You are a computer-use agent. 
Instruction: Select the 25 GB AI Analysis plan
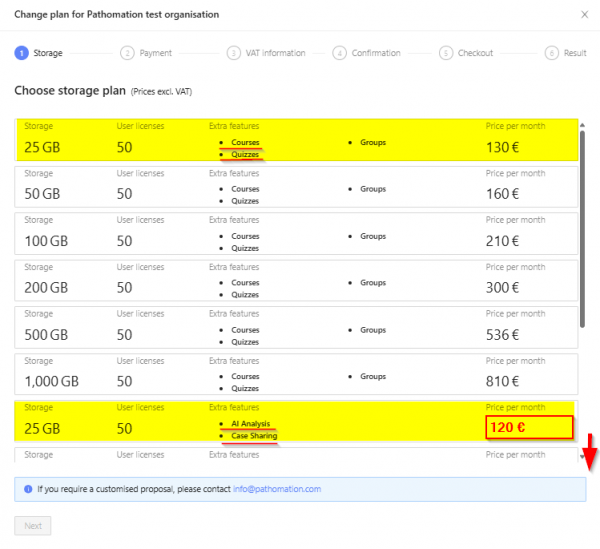(295, 423)
